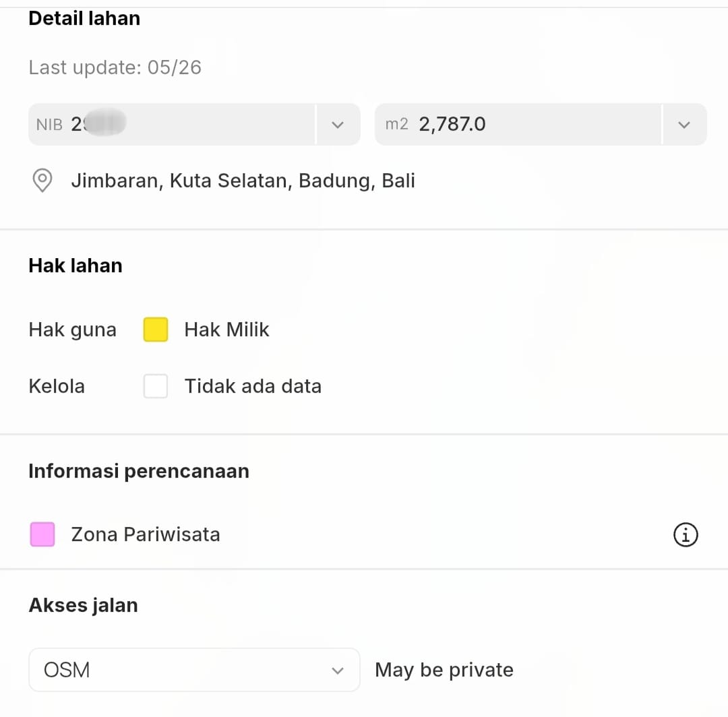Click the Hak Milik label
728x717 pixels.
226,330
